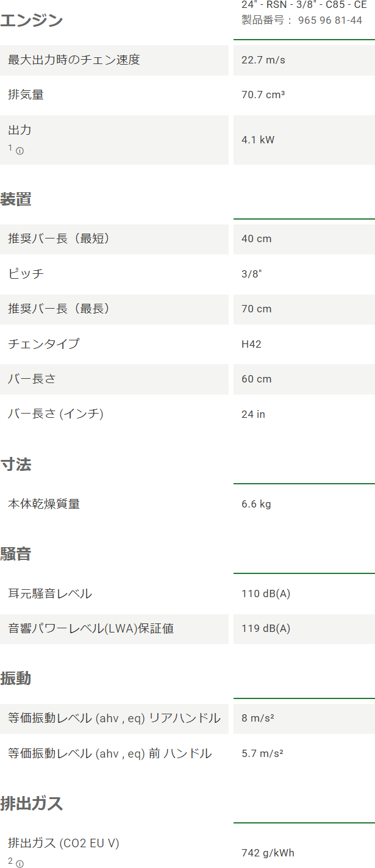Click the info icon under 出力
Image resolution: width=375 pixels, height=868 pixels.
(x=20, y=151)
